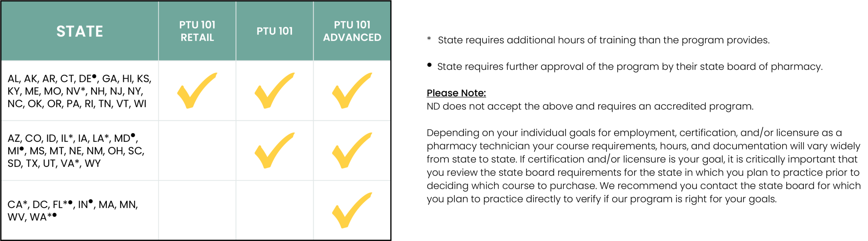This screenshot has width=868, height=241.
Task: Click the asterisk symbol in the legend
Action: pyautogui.click(x=429, y=39)
